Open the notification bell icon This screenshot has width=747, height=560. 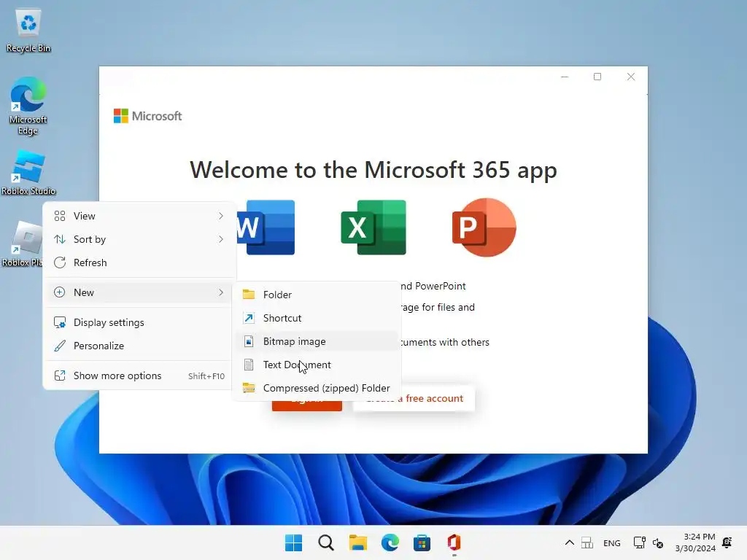(727, 542)
